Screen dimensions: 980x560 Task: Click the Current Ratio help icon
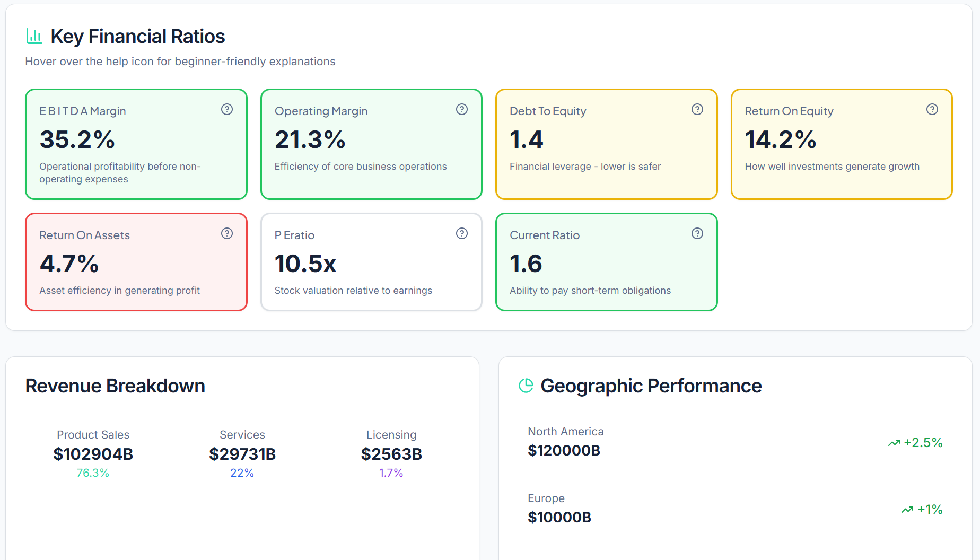(697, 233)
